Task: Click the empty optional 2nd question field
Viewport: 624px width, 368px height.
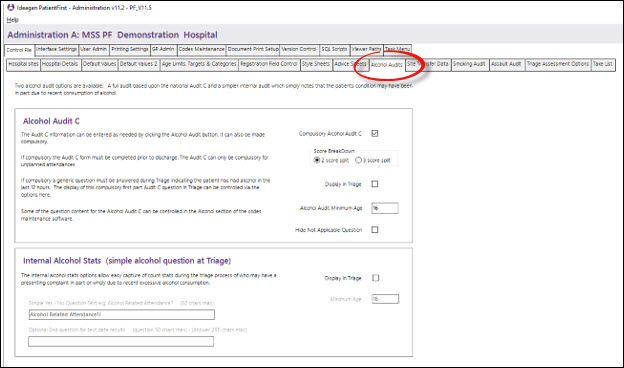Action: [x=121, y=341]
